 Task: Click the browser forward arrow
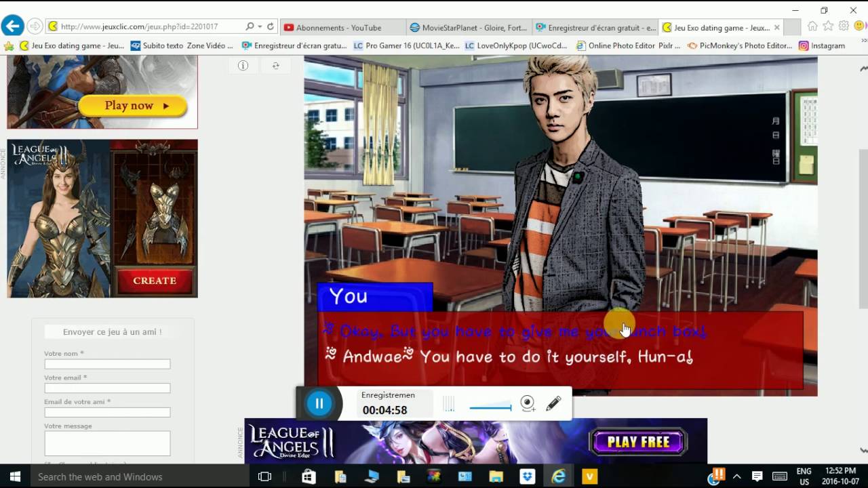[35, 26]
